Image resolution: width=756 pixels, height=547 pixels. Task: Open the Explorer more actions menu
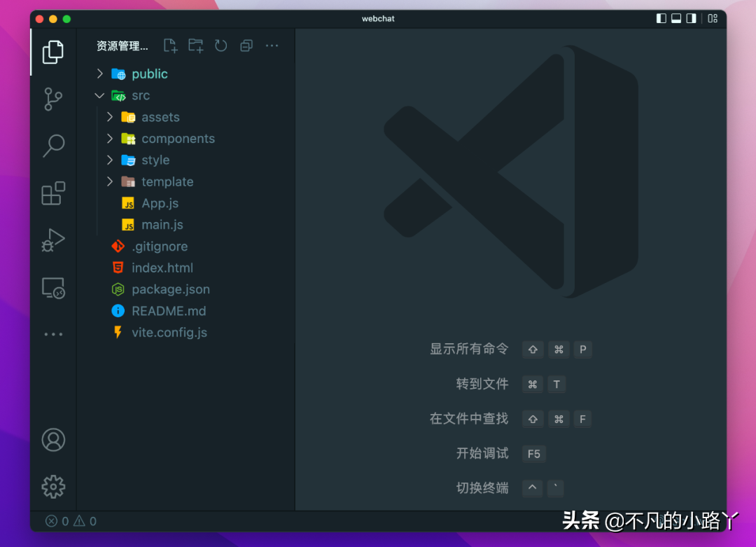coord(272,46)
